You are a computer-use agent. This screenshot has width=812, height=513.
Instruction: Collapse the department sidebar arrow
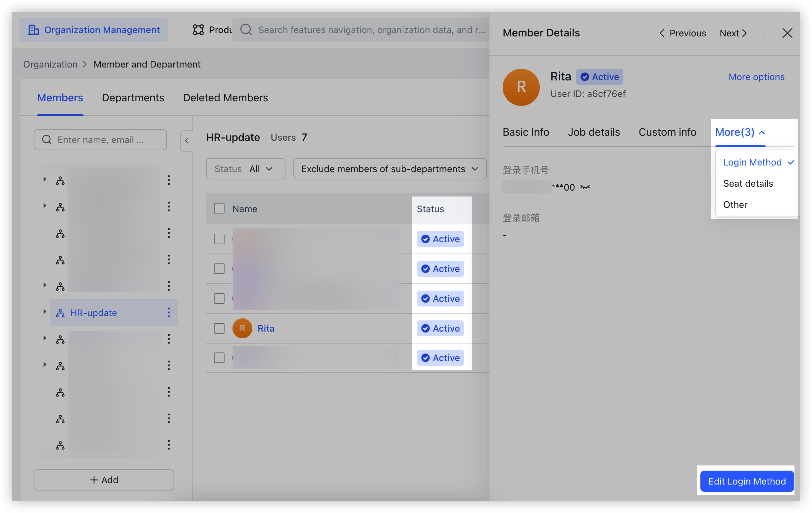click(x=186, y=141)
